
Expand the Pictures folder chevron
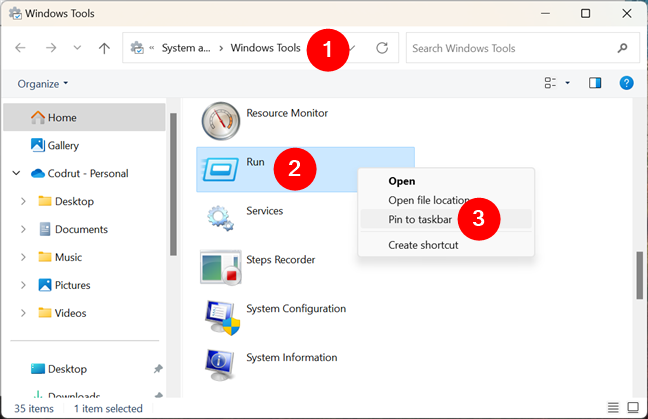click(23, 285)
